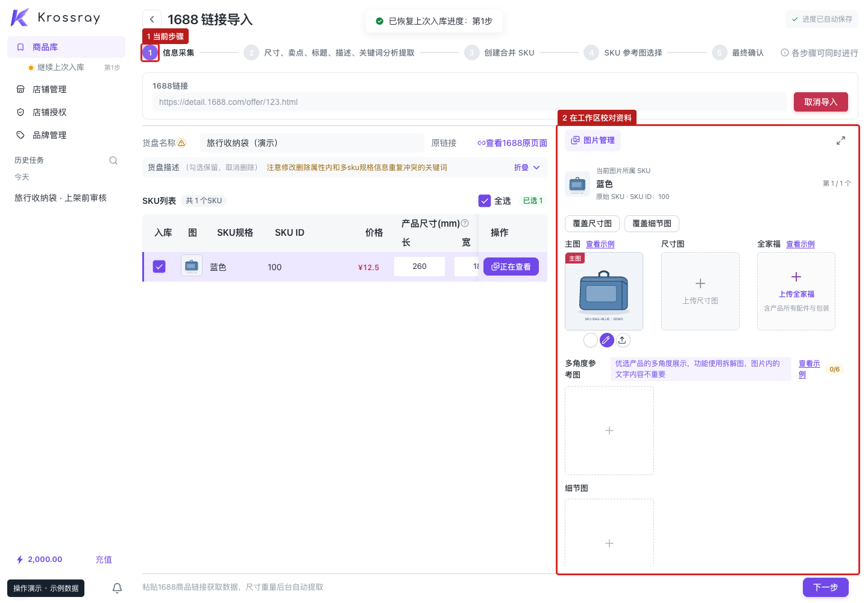The height and width of the screenshot is (603, 868).
Task: Click the 上传全家福 upload box
Action: pos(796,291)
